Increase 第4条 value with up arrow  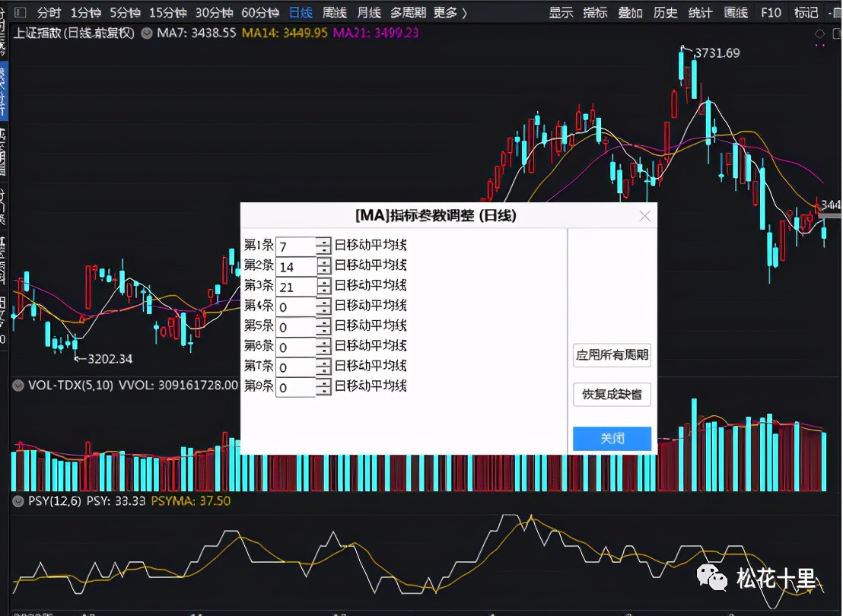[323, 303]
